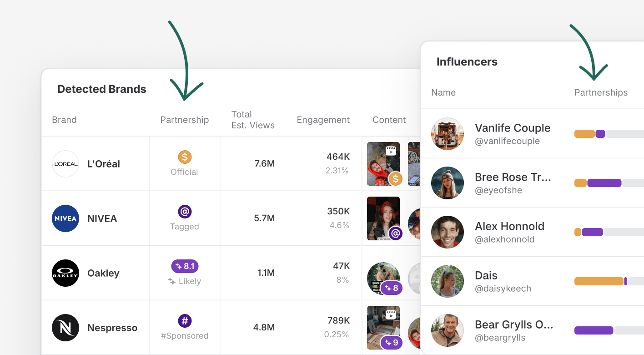Select the Nespresso brand name
Image resolution: width=644 pixels, height=355 pixels.
coord(112,328)
